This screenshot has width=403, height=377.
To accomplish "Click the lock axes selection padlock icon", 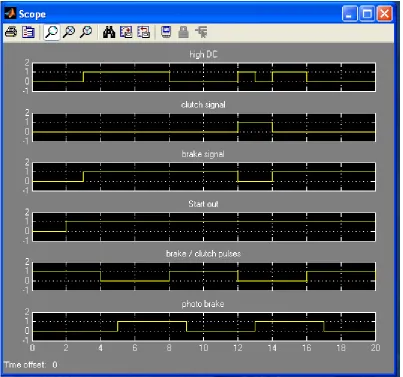I will click(183, 32).
